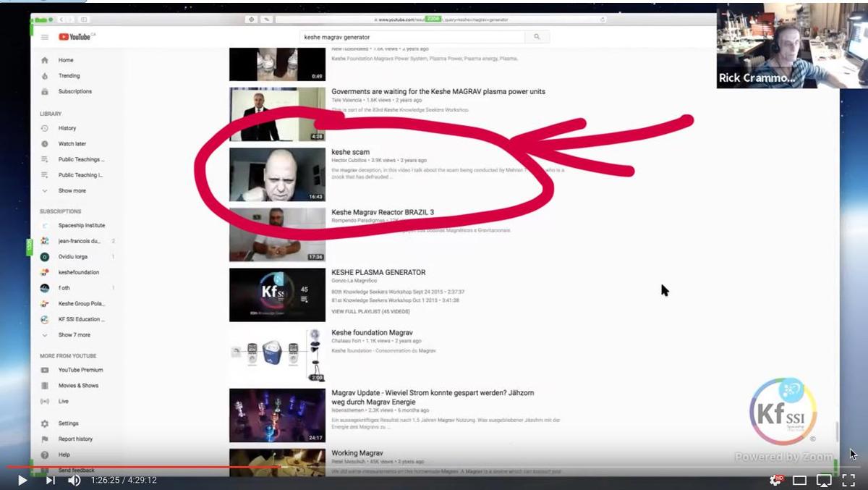Click the History clock icon
The image size is (868, 490).
[x=45, y=128]
